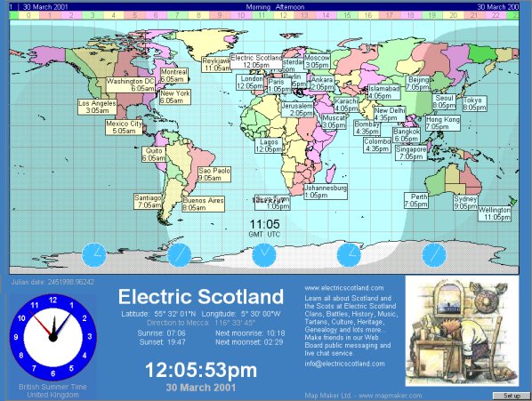Click hour 6 on the top time scale
The width and height of the screenshot is (532, 401).
tap(156, 15)
